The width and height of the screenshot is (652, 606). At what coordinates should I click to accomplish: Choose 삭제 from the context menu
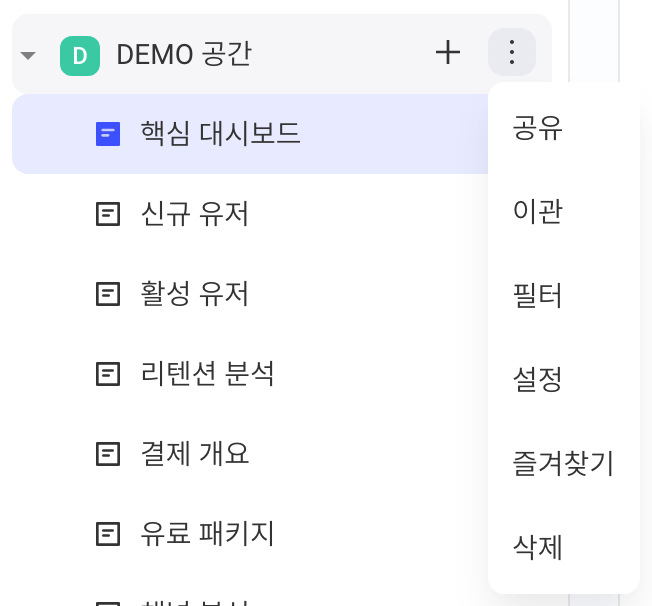pos(564,547)
